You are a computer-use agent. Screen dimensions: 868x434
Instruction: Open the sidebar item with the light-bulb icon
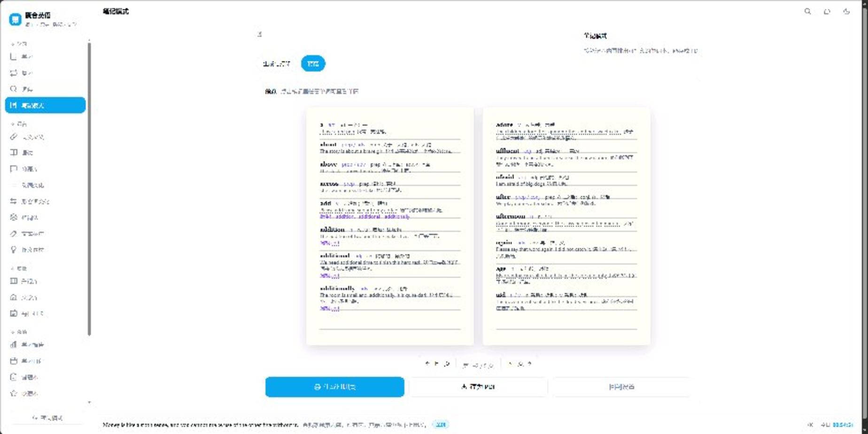pyautogui.click(x=45, y=249)
